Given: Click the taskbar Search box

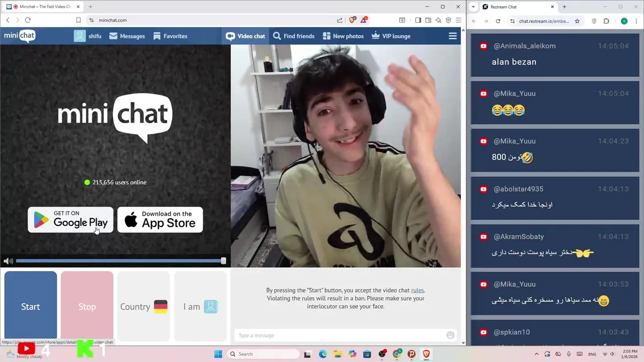Looking at the screenshot, I should (x=263, y=354).
